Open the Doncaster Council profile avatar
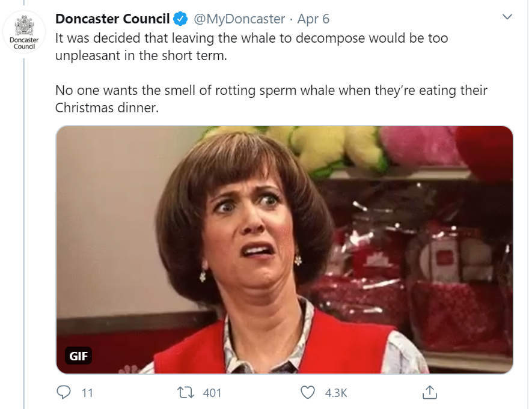Screen dimensions: 532x409 coord(24,32)
